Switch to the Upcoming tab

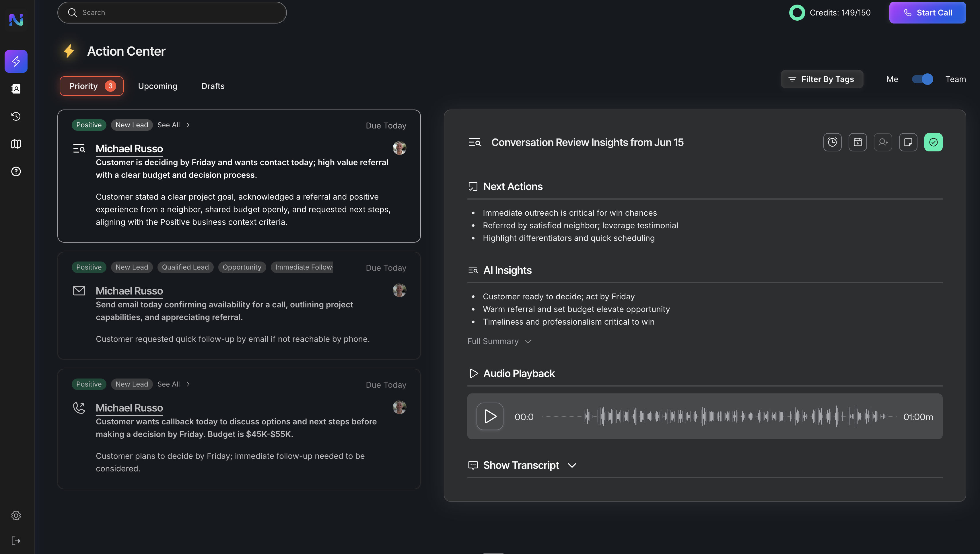[x=157, y=86]
